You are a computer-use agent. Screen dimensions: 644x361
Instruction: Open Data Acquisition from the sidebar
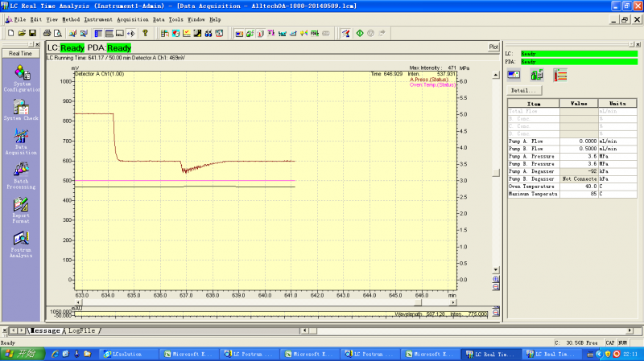(x=22, y=138)
